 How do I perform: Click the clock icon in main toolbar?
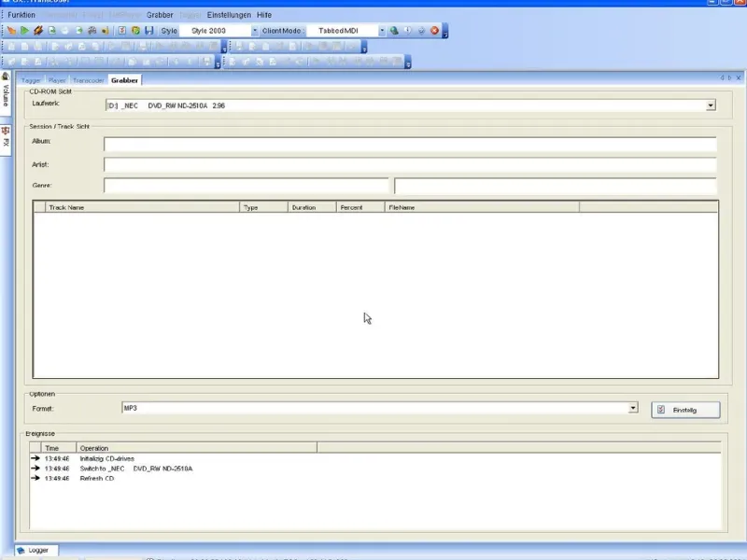click(x=408, y=31)
